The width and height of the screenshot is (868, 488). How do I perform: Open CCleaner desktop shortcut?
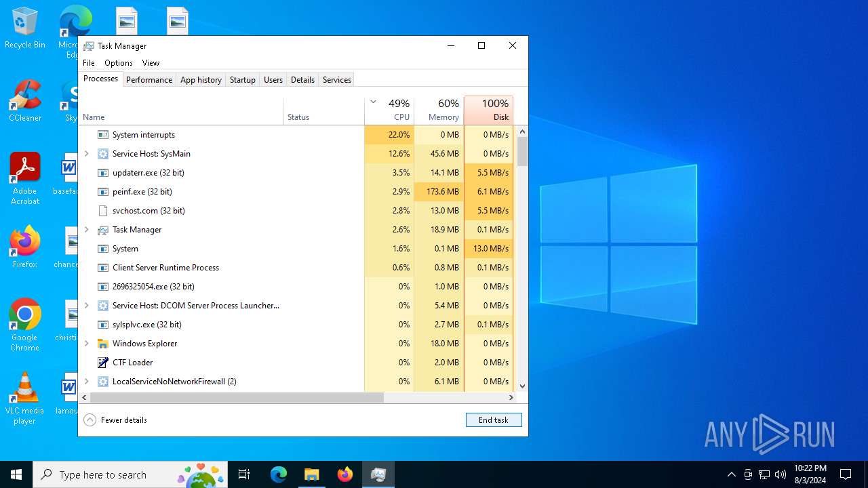point(25,101)
